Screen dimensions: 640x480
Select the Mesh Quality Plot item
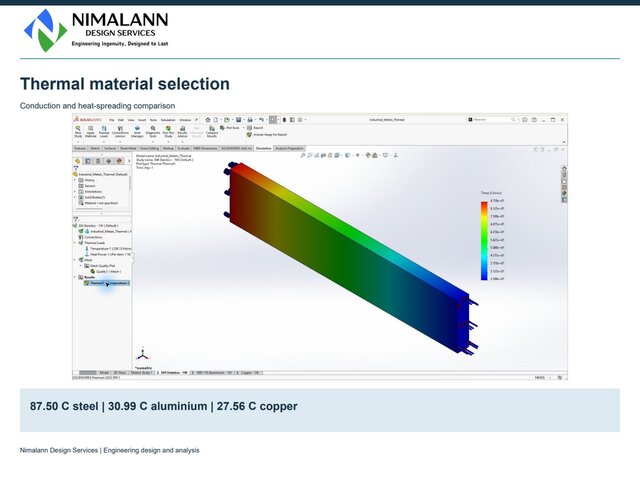click(100, 266)
